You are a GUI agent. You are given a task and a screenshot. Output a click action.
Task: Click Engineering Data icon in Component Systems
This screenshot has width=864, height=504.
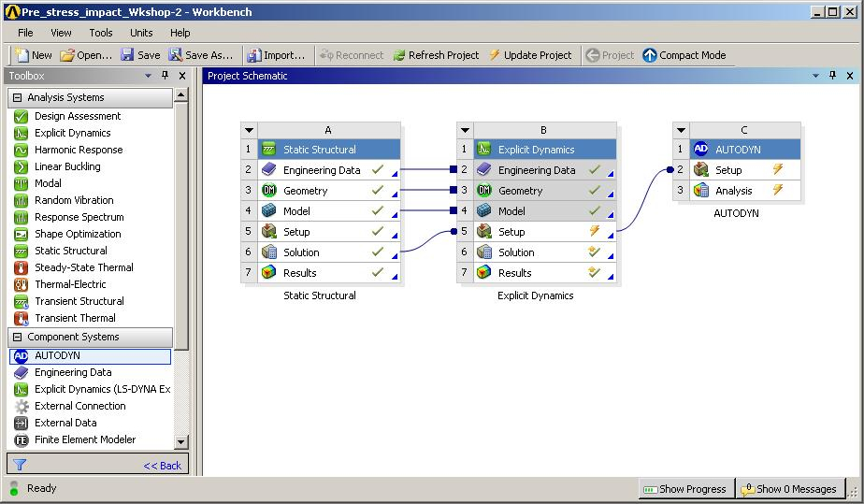tap(21, 373)
